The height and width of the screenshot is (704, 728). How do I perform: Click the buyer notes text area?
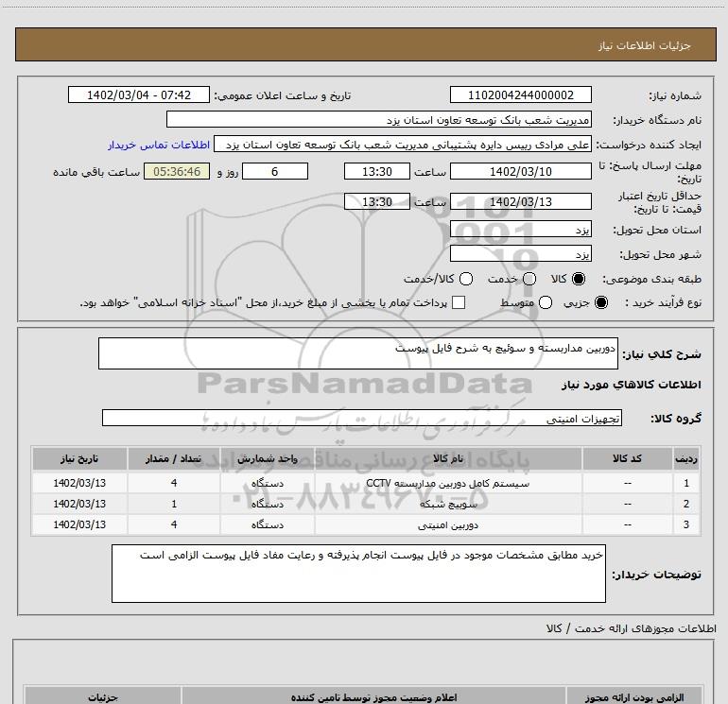point(358,574)
